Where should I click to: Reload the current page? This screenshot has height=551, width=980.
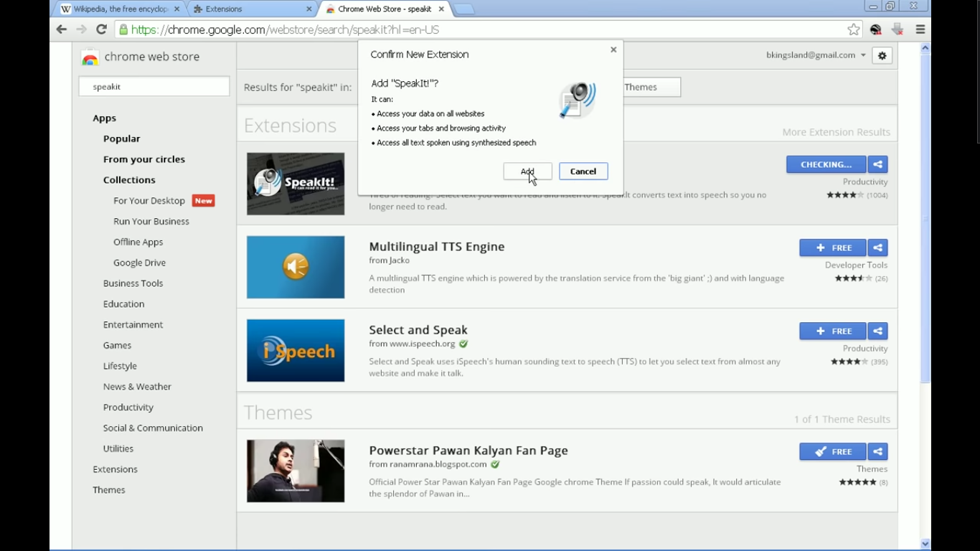click(x=101, y=29)
